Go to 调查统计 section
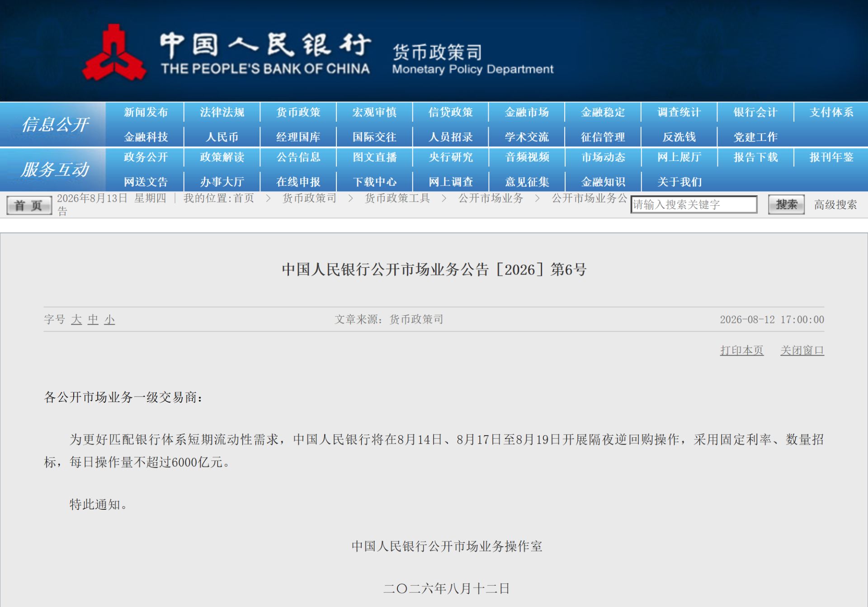Screen dimensions: 868x607 click(x=679, y=112)
